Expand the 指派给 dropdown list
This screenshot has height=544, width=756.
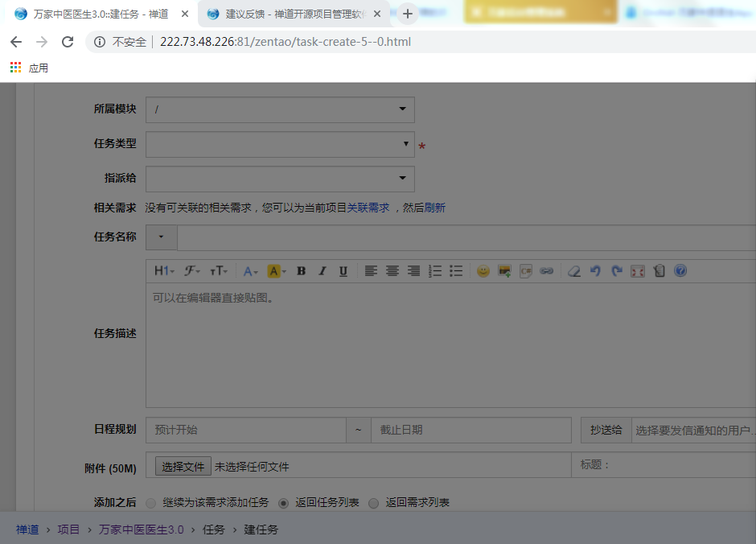click(280, 178)
